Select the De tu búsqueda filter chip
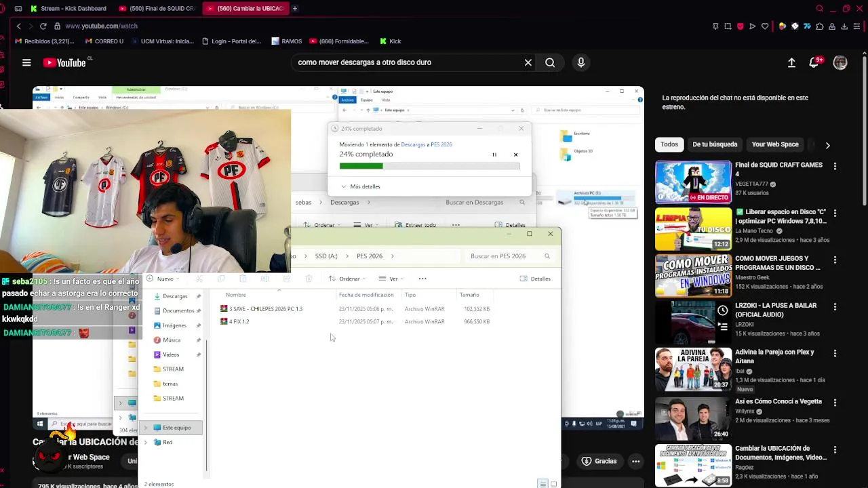868x488 pixels. pyautogui.click(x=715, y=144)
